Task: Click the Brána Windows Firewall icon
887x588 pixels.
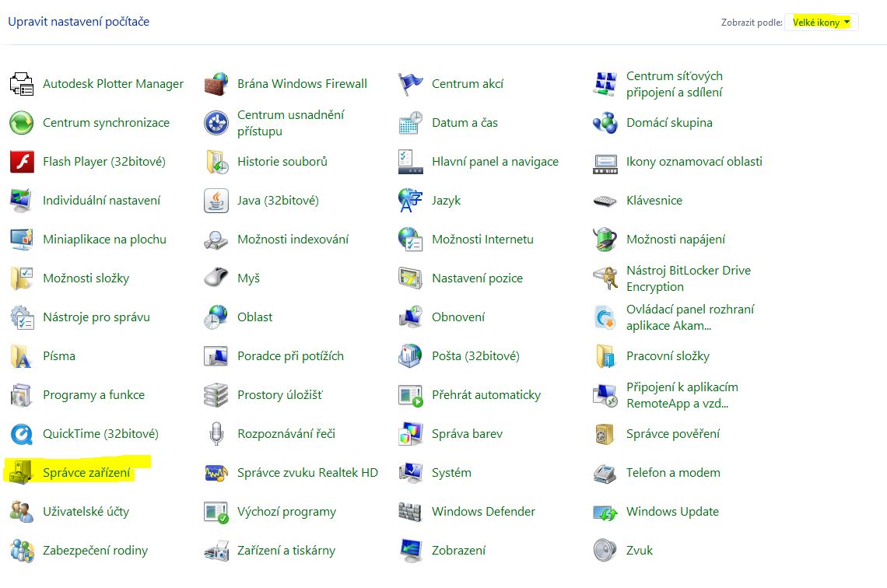Action: (216, 84)
